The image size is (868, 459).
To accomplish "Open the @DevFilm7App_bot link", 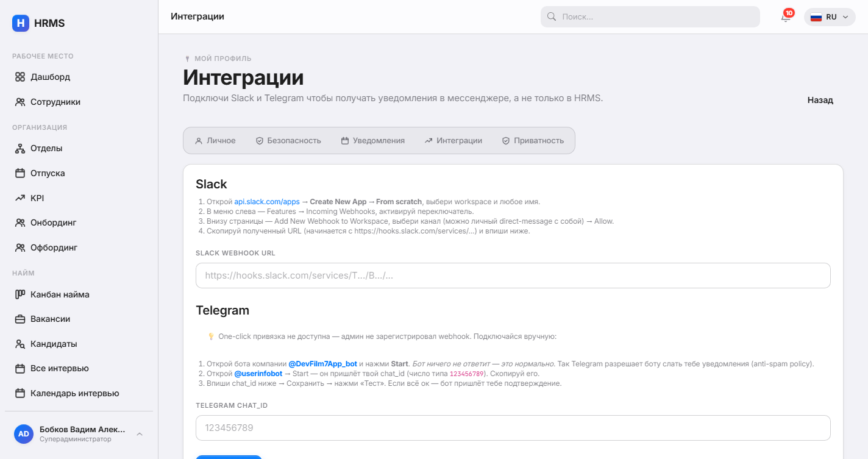I will click(x=322, y=364).
